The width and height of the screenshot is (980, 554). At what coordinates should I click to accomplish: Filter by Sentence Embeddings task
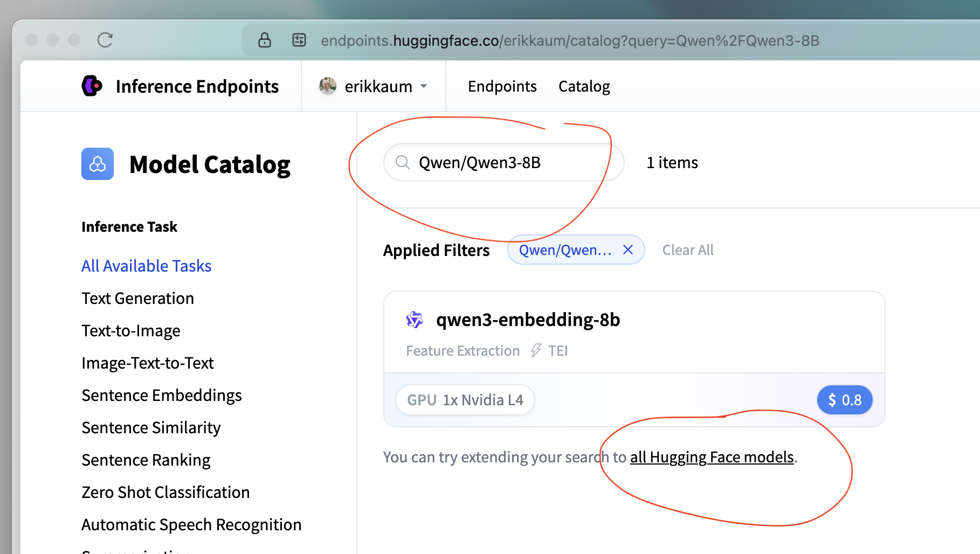pos(161,396)
